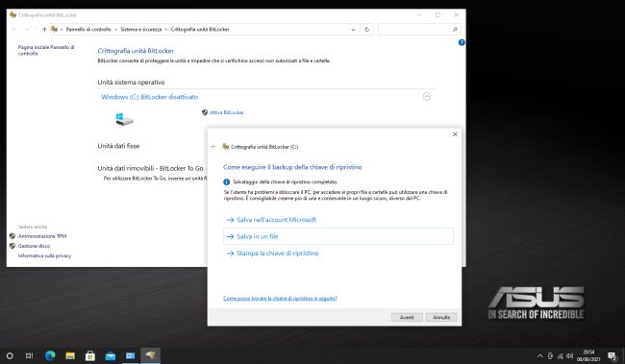Click the Annulla button

pos(441,317)
